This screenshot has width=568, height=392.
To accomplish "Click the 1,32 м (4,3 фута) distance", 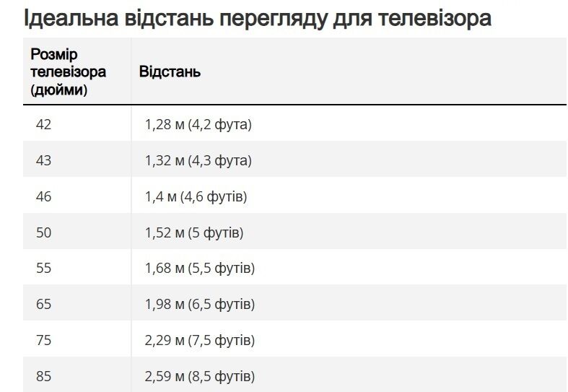I will tap(198, 160).
